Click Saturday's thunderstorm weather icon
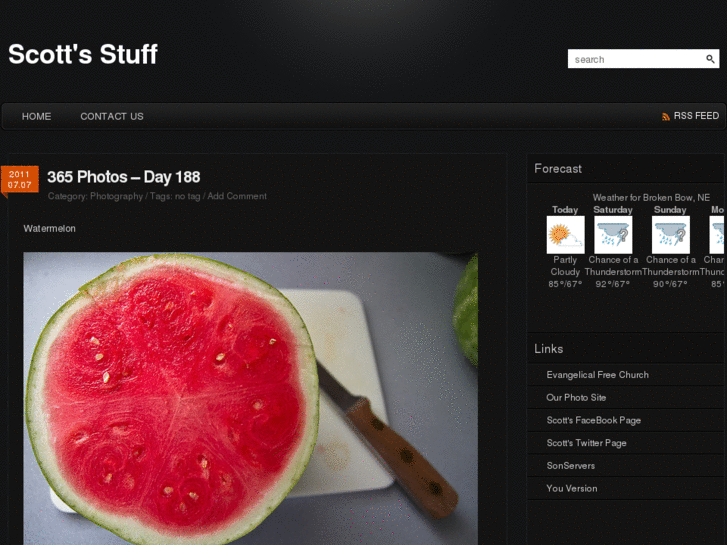727x545 pixels. [613, 235]
